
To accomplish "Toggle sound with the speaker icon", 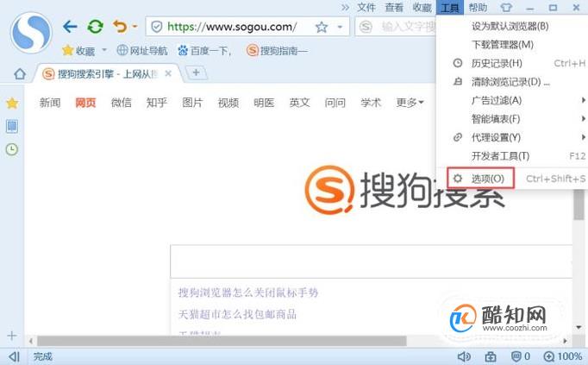I will [x=464, y=356].
